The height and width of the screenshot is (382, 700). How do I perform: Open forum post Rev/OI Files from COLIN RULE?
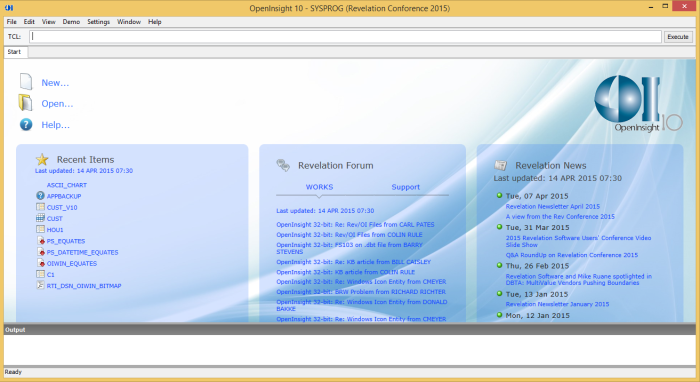tap(349, 234)
